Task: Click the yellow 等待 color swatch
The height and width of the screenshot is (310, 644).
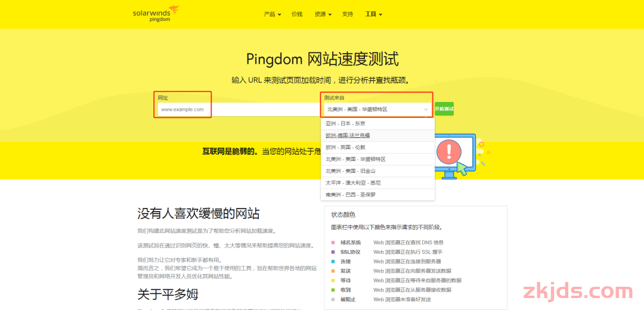Action: [x=332, y=280]
